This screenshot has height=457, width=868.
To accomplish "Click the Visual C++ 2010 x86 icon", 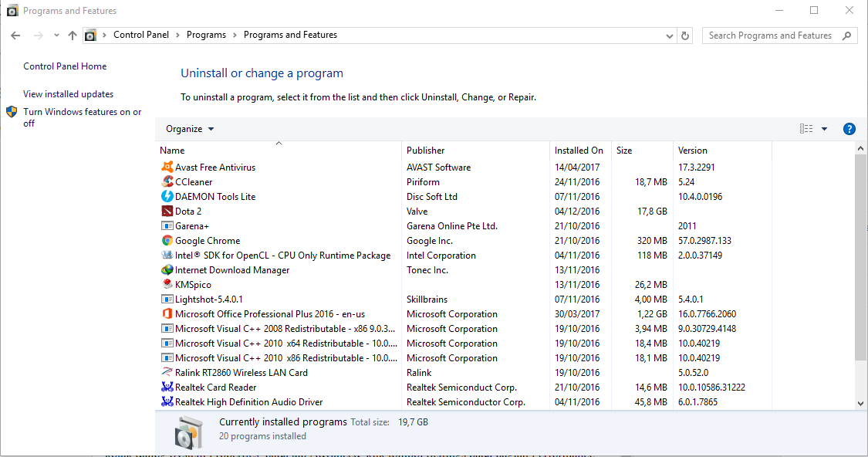I will point(167,358).
